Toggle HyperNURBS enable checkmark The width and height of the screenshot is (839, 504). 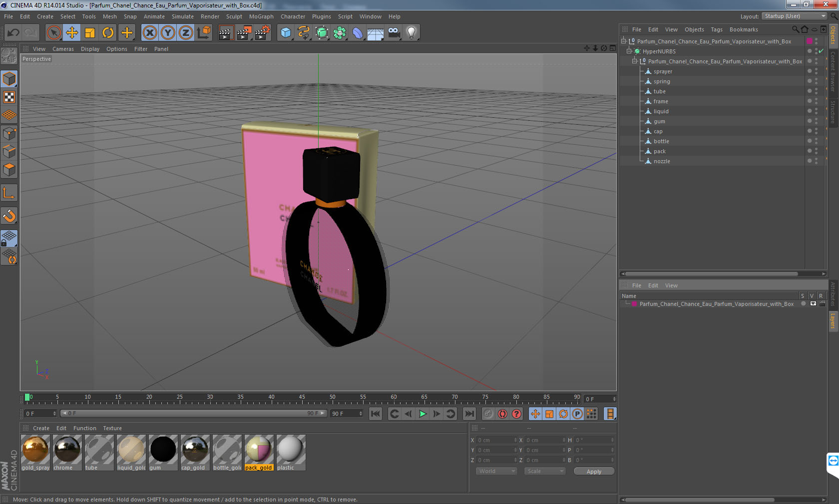[x=821, y=51]
